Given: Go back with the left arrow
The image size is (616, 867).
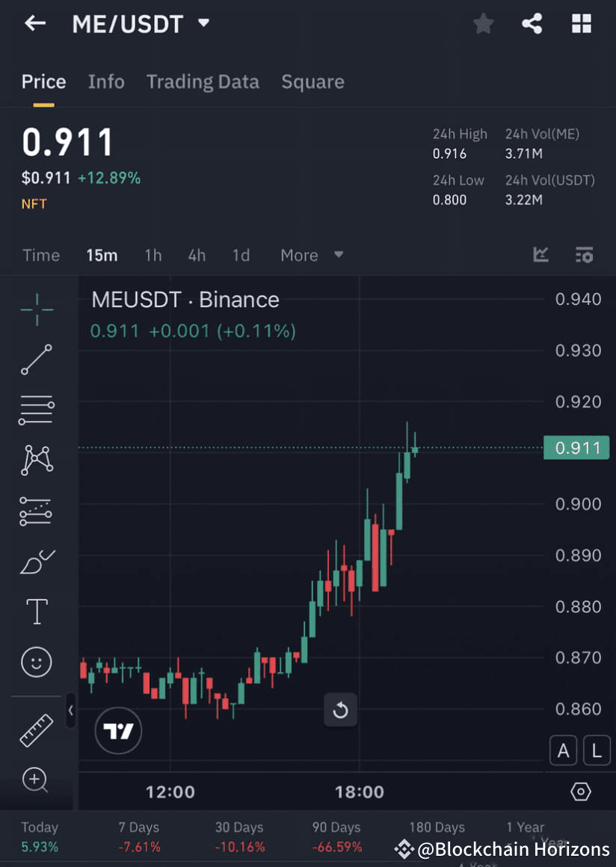Looking at the screenshot, I should click(x=35, y=23).
